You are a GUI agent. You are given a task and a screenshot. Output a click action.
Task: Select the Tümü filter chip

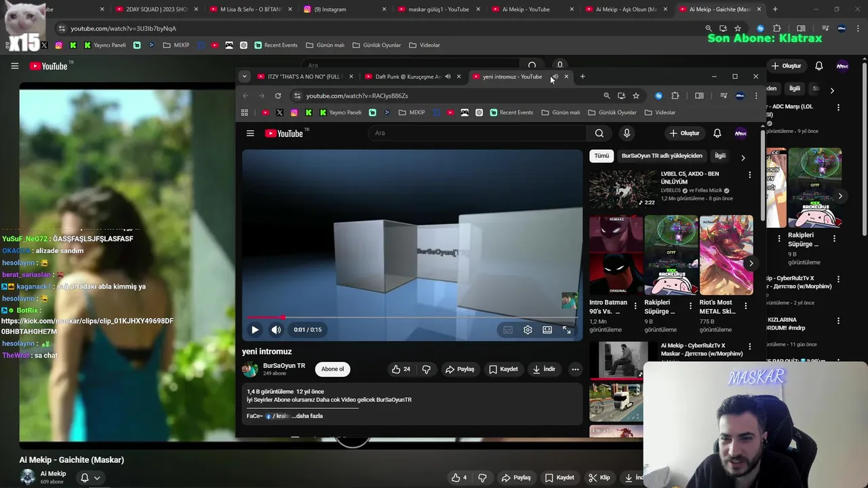(601, 156)
